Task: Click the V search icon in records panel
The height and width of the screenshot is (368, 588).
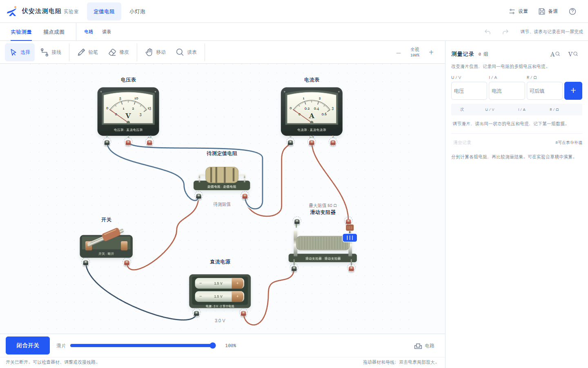Action: 573,54
